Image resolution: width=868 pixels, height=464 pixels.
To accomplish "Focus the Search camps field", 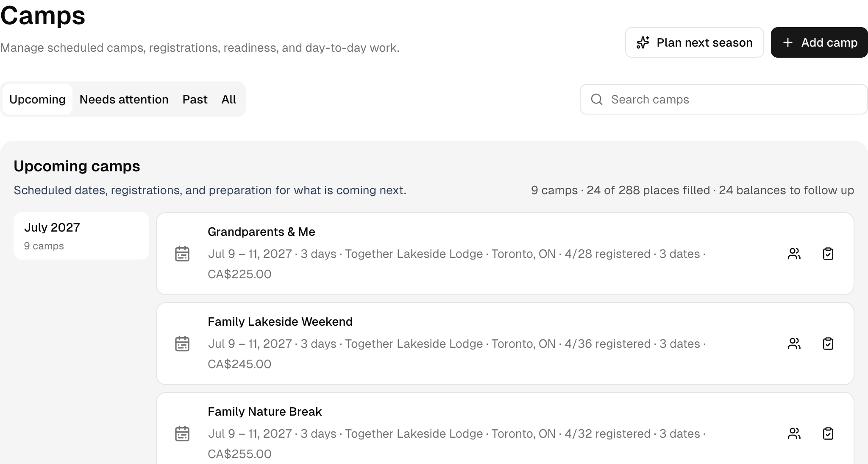I will tap(723, 99).
